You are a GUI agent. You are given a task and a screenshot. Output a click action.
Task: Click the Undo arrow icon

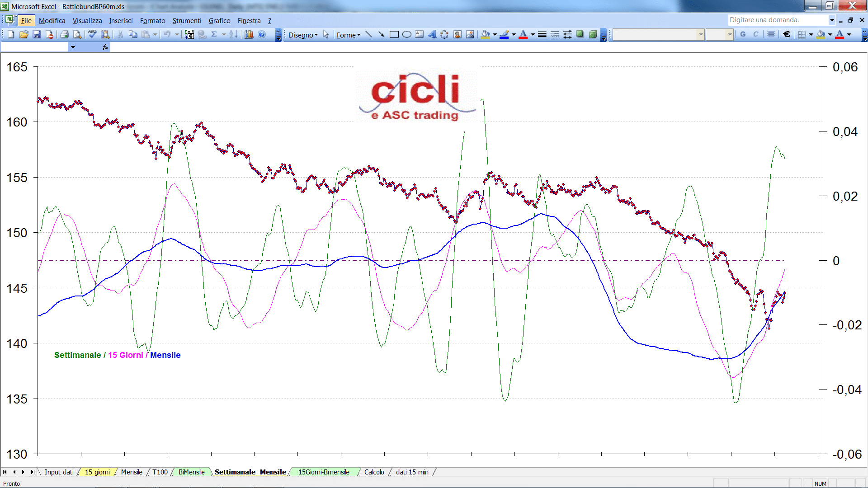[x=167, y=34]
